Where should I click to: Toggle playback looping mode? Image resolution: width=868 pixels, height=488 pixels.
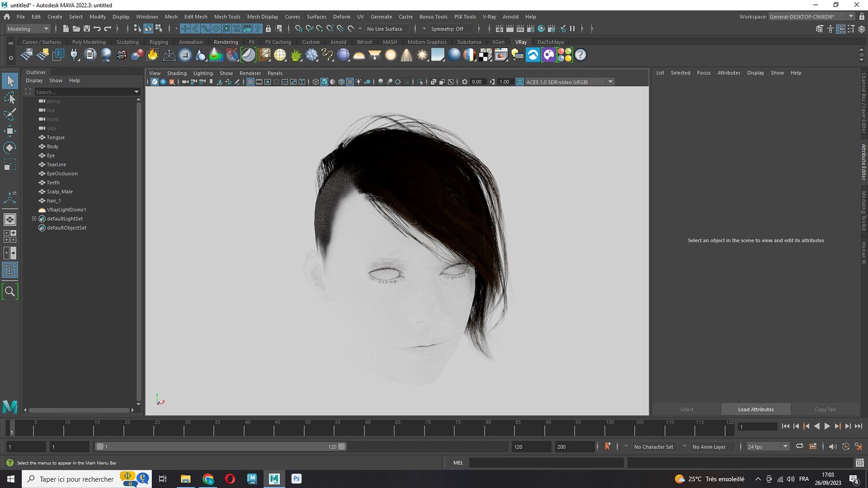799,446
